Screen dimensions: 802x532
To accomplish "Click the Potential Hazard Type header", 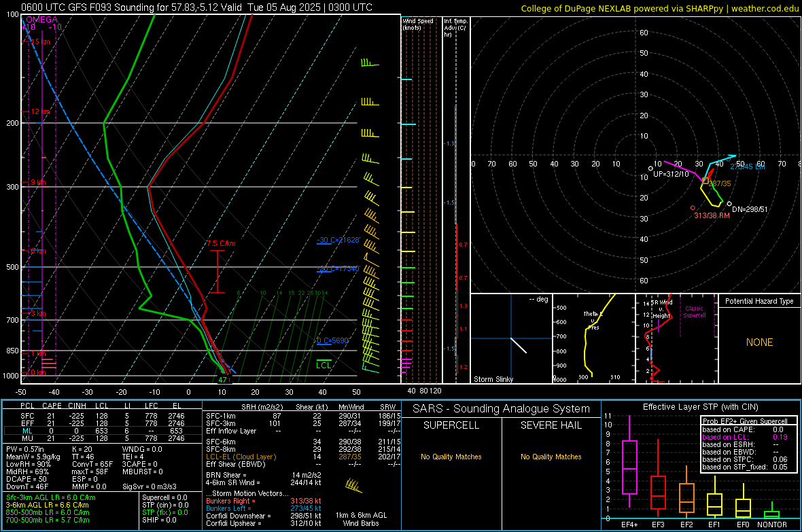I will [x=759, y=301].
